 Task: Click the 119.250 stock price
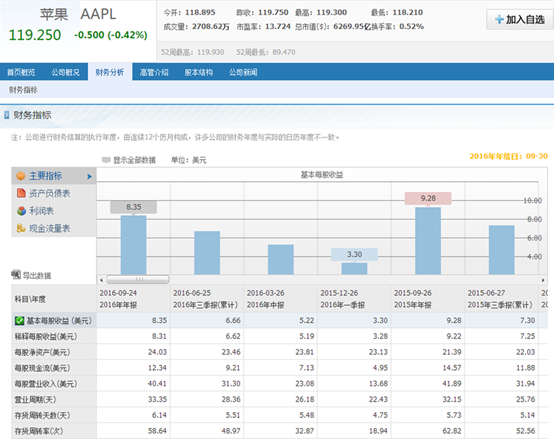click(x=35, y=35)
